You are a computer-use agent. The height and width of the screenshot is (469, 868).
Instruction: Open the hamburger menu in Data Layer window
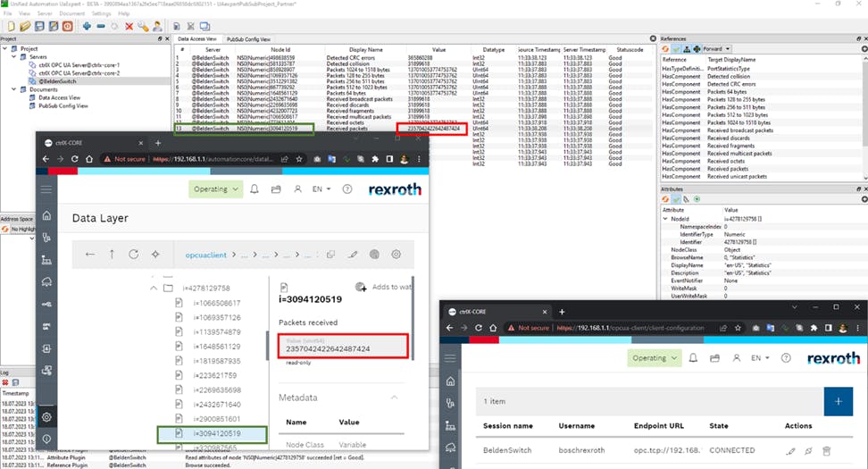coord(46,189)
